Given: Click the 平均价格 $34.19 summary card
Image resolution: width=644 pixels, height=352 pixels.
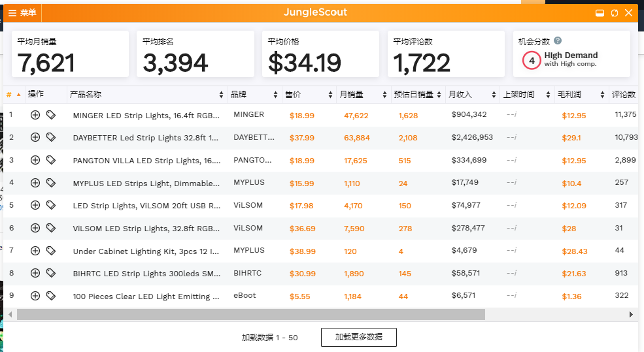Looking at the screenshot, I should tap(321, 54).
